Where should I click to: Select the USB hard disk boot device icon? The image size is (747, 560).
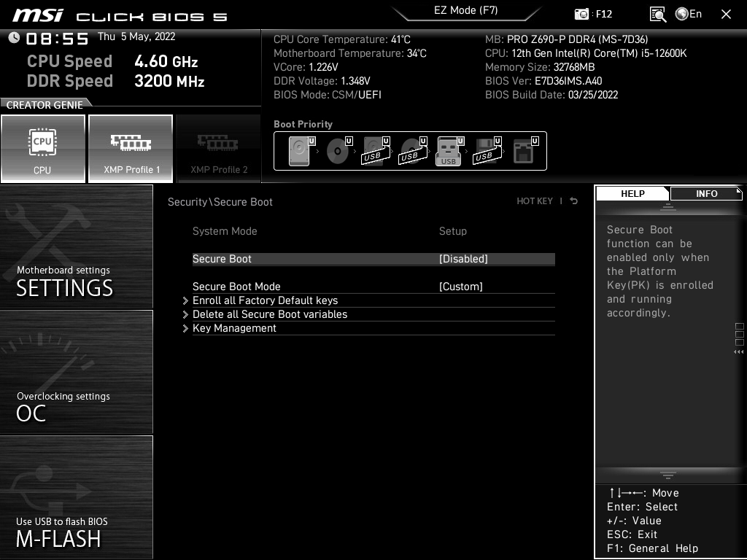[376, 151]
